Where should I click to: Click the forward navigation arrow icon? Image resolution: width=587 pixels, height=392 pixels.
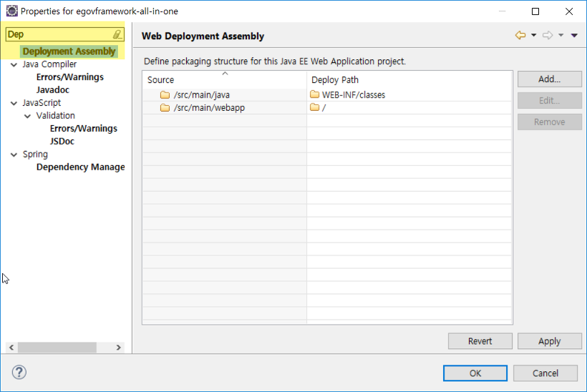(x=548, y=35)
